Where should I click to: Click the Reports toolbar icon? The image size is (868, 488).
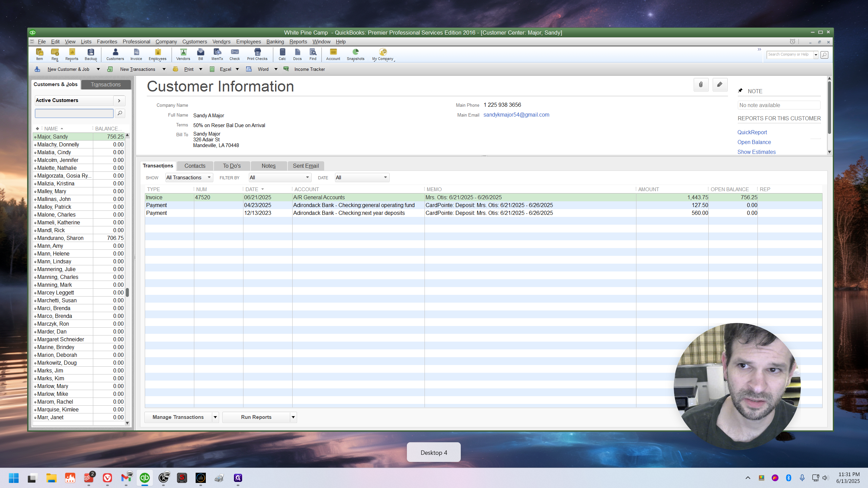pos(72,54)
